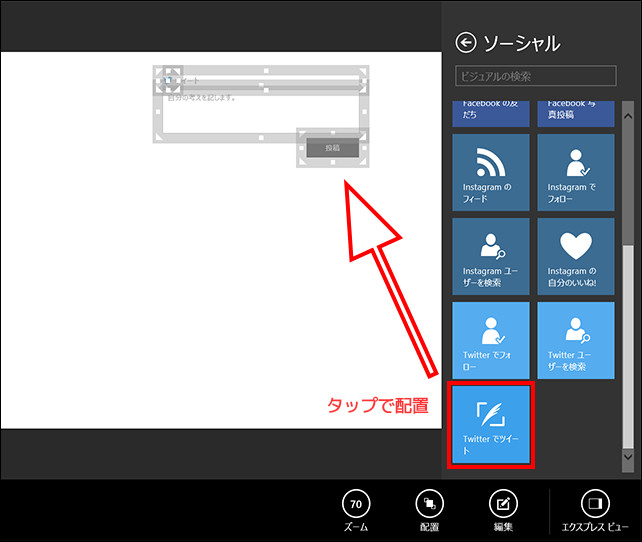Screen dimensions: 642x542
Task: Click the visuals list scrollbar thumb
Action: click(628, 346)
